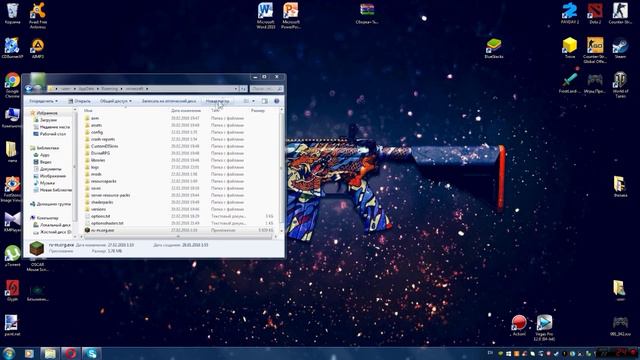Open the Dota 2 desktop icon

595,13
